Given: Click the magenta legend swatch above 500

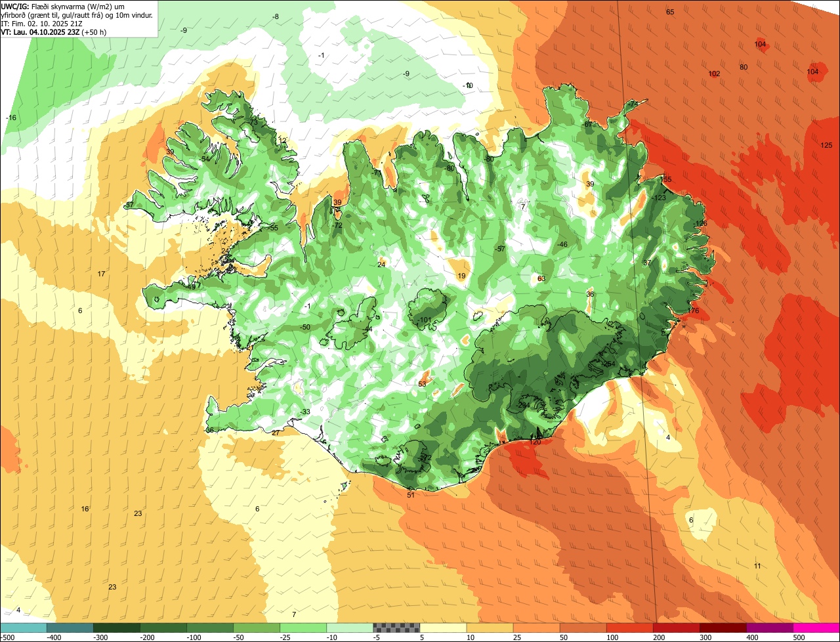Looking at the screenshot, I should tap(816, 628).
